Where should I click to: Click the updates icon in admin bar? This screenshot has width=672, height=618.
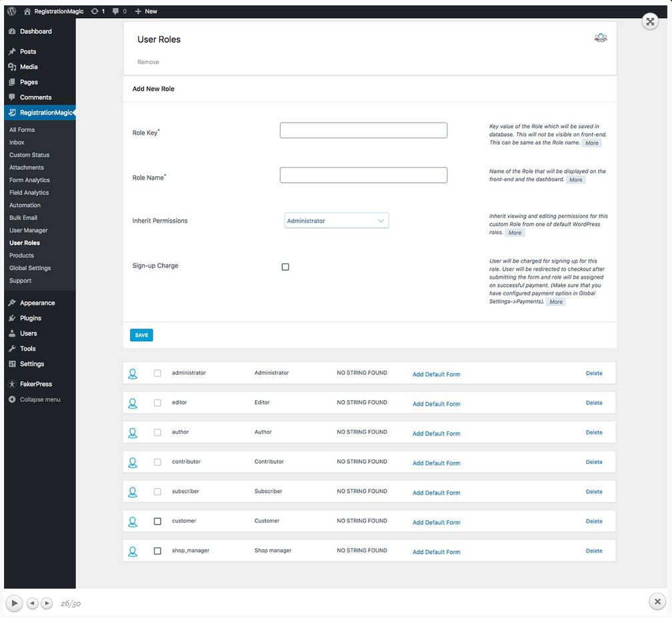pos(95,11)
